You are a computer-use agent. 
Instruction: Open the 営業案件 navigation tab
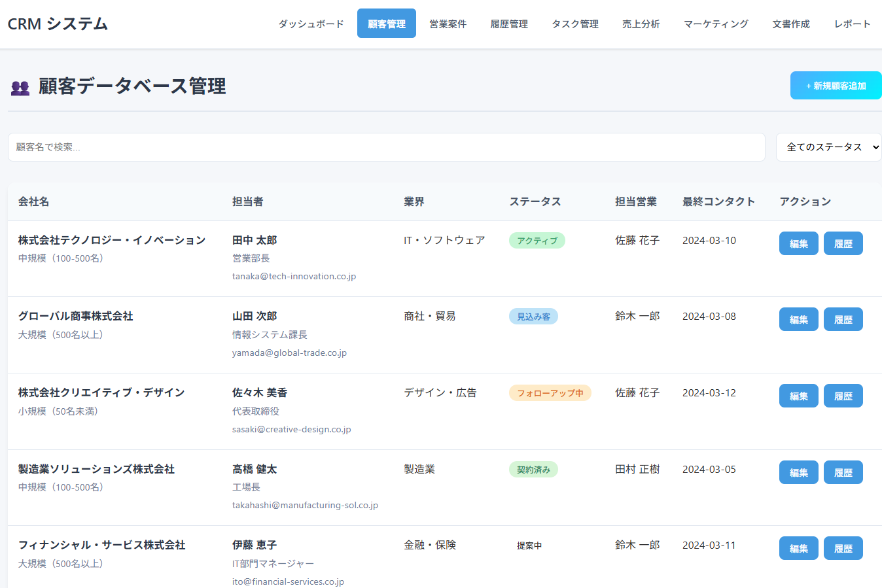(x=448, y=24)
